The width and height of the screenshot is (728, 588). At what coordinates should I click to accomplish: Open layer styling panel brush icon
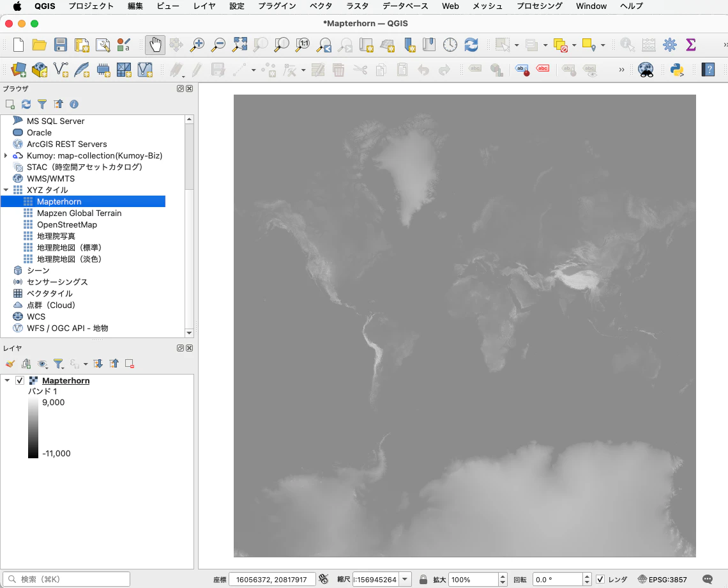[x=10, y=364]
